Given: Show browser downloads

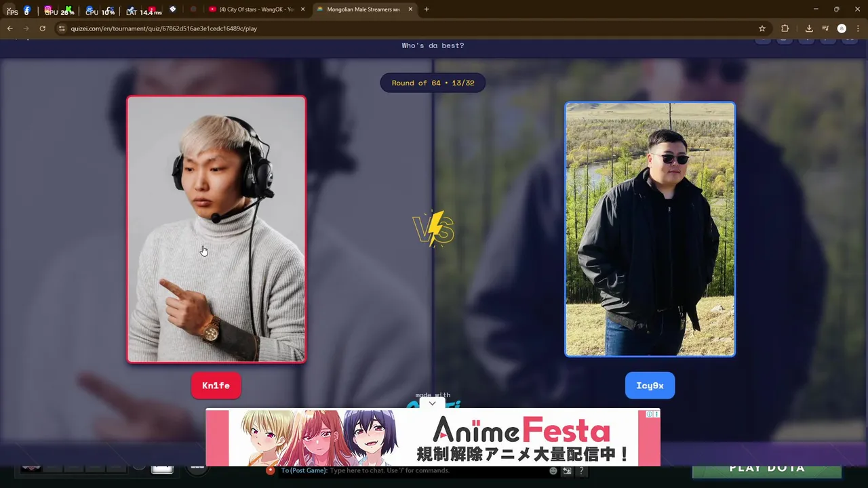Looking at the screenshot, I should [x=809, y=28].
